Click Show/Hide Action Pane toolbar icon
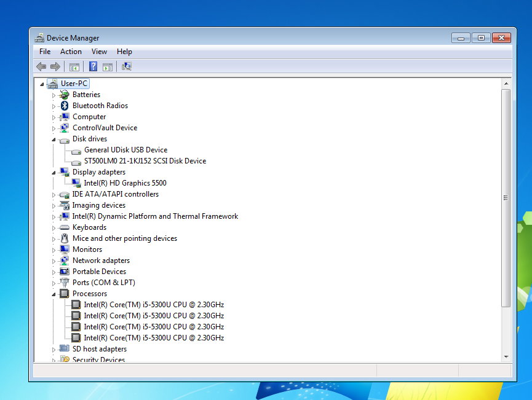532x400 pixels. [108, 67]
